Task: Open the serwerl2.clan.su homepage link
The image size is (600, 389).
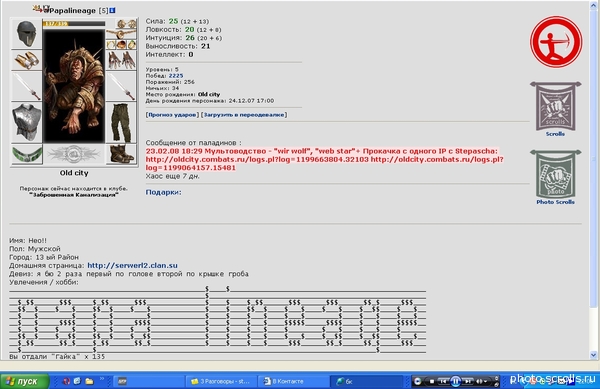Action: click(x=132, y=265)
